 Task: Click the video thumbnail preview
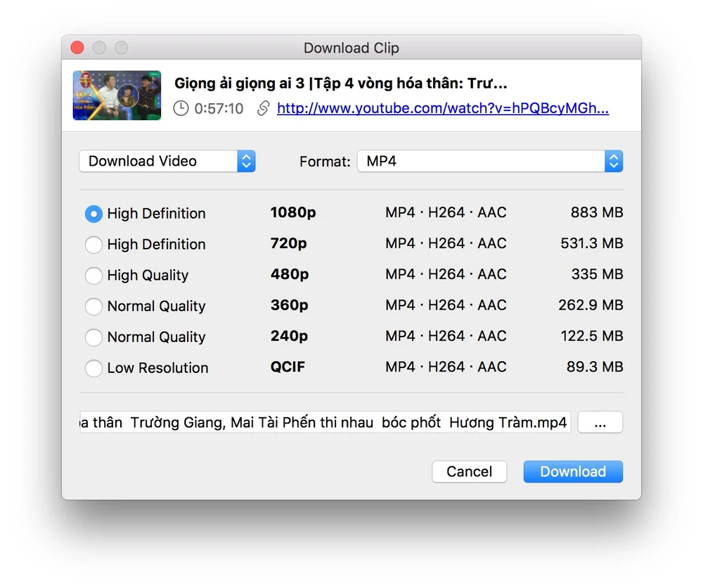117,95
